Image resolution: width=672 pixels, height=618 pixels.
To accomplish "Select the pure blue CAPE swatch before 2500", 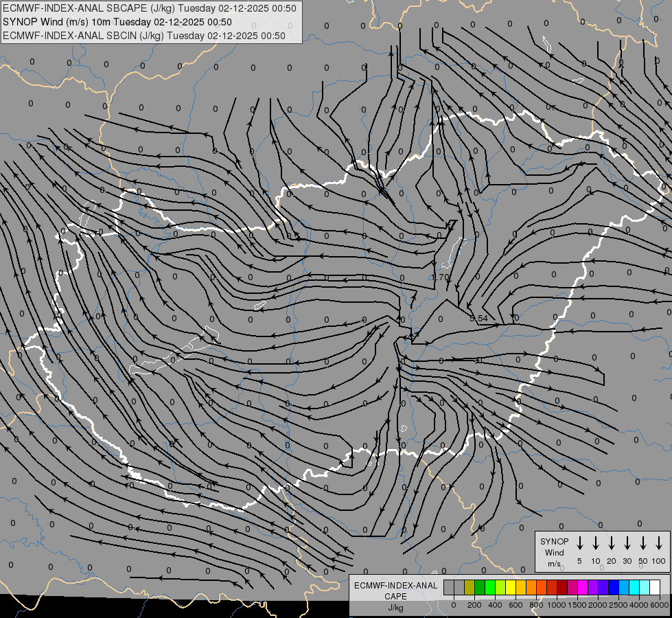I will (x=614, y=587).
